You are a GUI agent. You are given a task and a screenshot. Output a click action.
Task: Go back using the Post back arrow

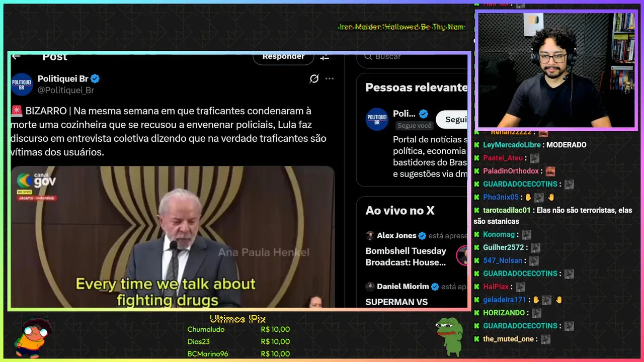[16, 56]
